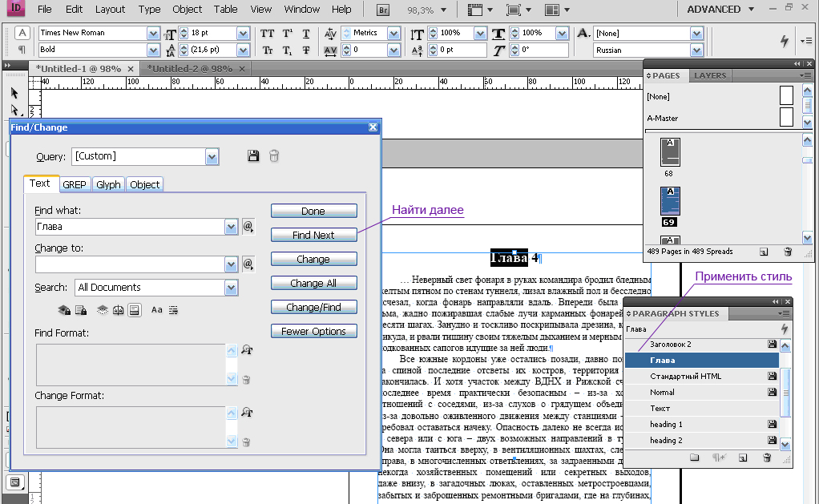Open special characters menu for Find what
Viewport: 819px width, 504px height.
coord(248,227)
